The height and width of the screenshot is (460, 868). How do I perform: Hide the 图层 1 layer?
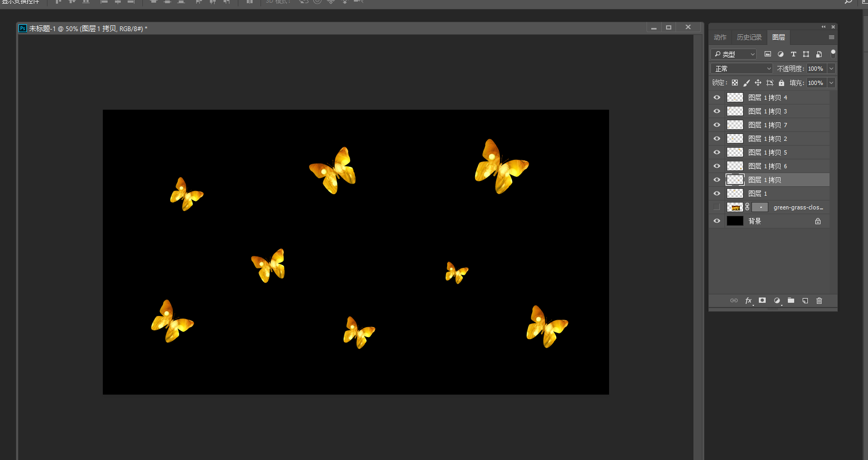(x=717, y=194)
